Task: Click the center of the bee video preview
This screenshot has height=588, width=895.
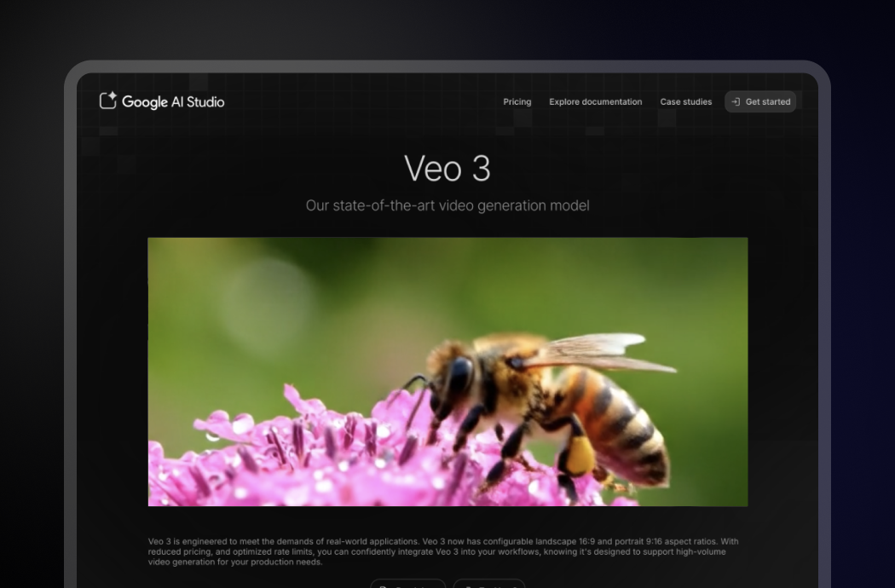Action: [447, 372]
